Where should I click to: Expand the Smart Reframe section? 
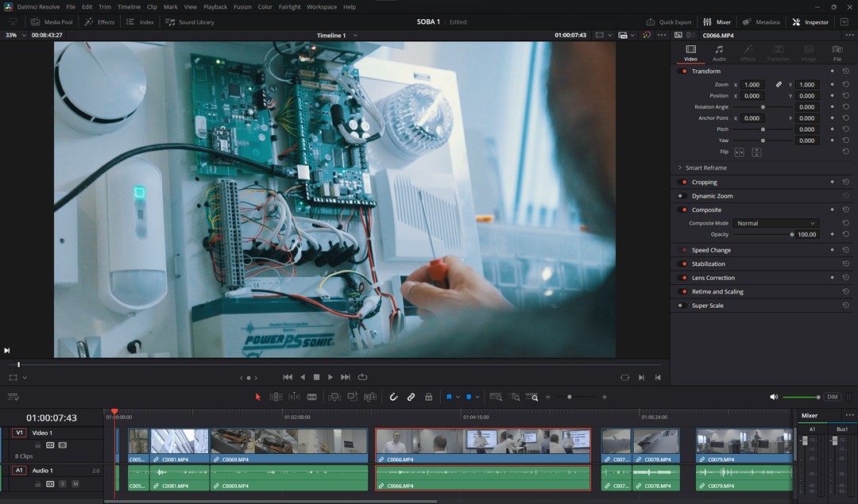680,168
